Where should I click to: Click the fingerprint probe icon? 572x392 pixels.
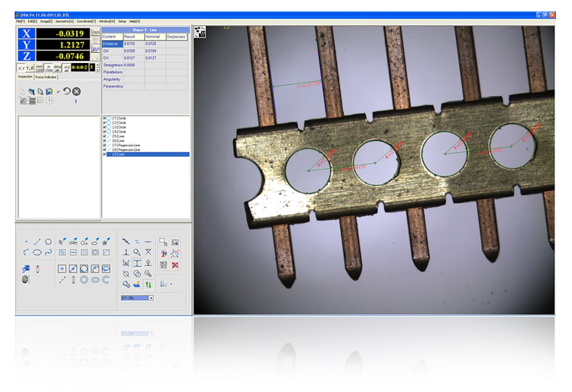pyautogui.click(x=26, y=279)
